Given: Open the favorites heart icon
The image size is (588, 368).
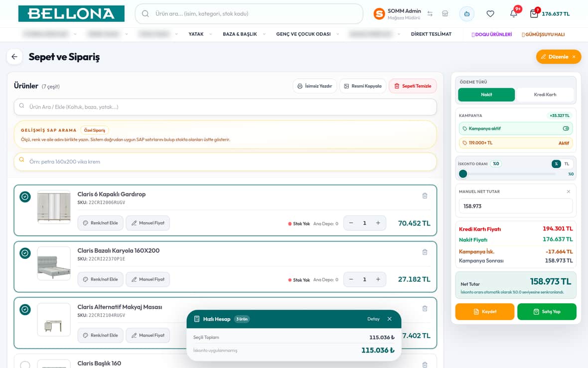Looking at the screenshot, I should pos(490,14).
